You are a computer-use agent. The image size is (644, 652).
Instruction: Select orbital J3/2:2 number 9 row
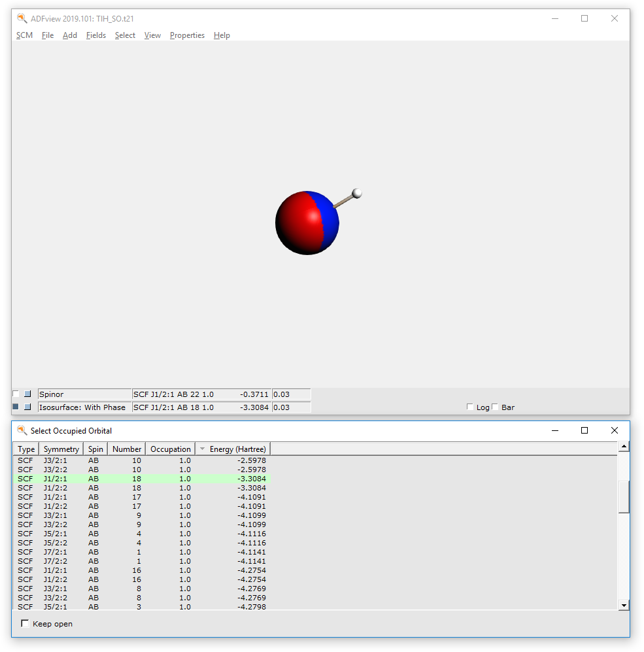coord(142,524)
